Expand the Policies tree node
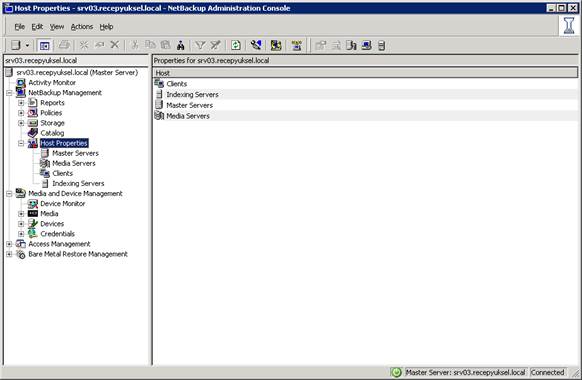Screen dimensions: 582x380 pos(21,113)
